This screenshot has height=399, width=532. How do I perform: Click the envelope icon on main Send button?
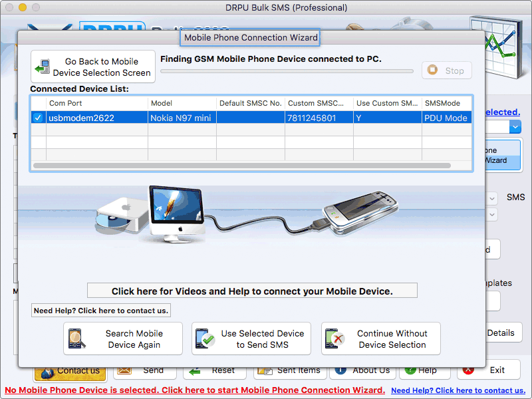[124, 370]
